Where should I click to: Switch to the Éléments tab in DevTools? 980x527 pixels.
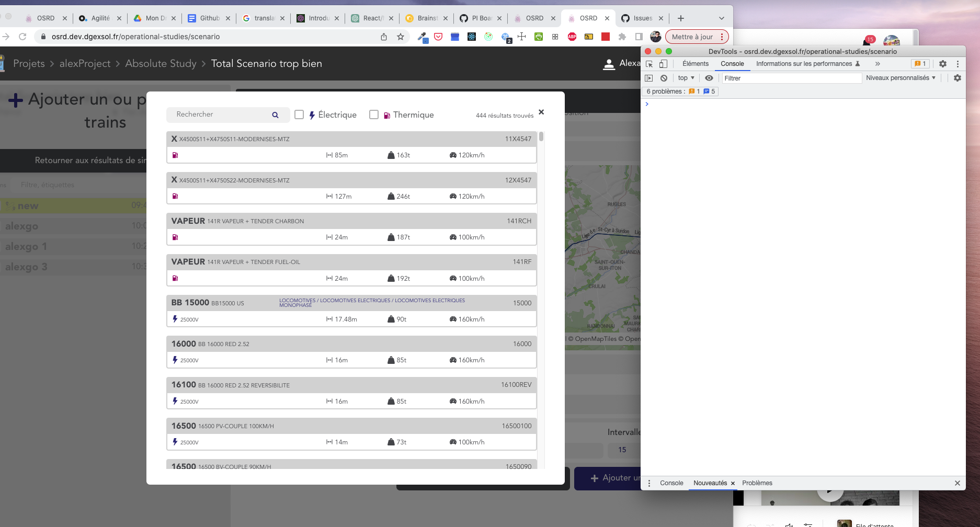(696, 63)
